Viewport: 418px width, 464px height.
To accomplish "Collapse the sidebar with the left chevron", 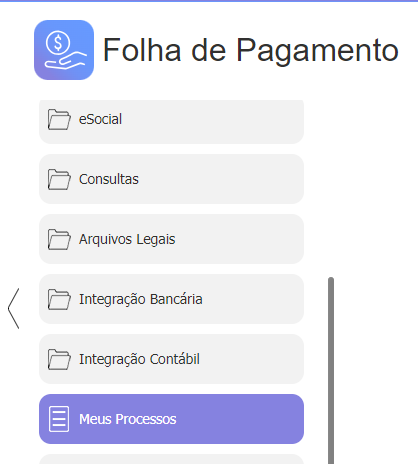I will pos(14,309).
